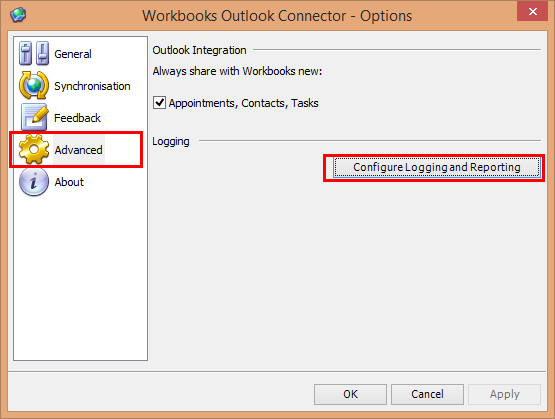
Task: Select the Advanced section label
Action: 79,150
